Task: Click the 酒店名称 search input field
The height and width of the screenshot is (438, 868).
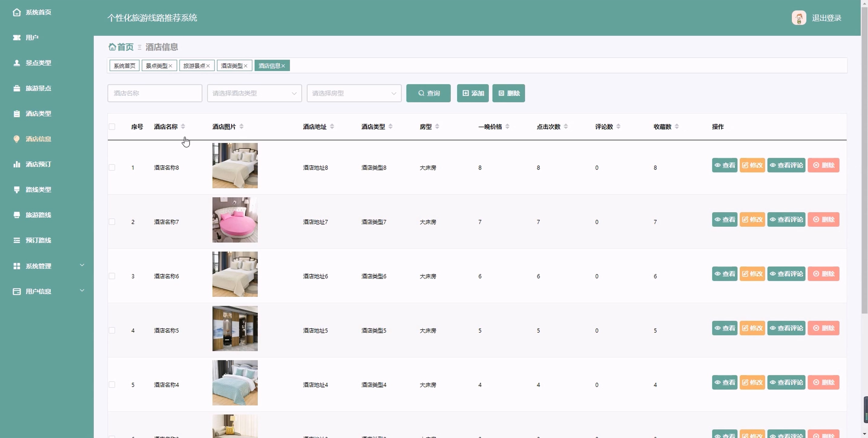Action: click(x=155, y=93)
